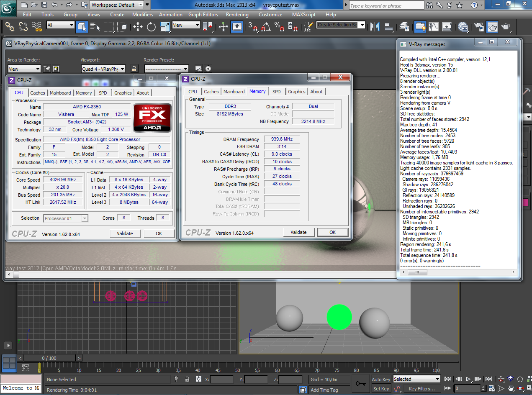
Task: Open the Render Preset dropdown
Action: [166, 69]
